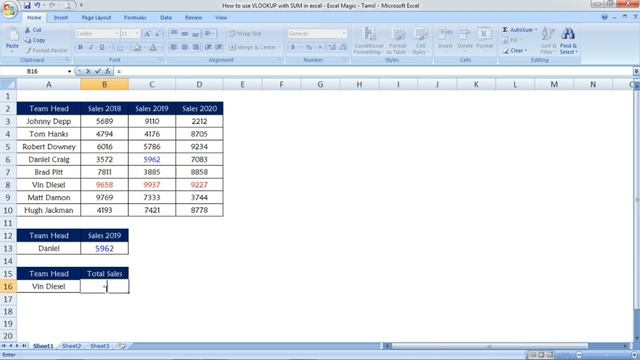Click the Font Color letter A
This screenshot has height=360, width=640.
pyautogui.click(x=153, y=47)
